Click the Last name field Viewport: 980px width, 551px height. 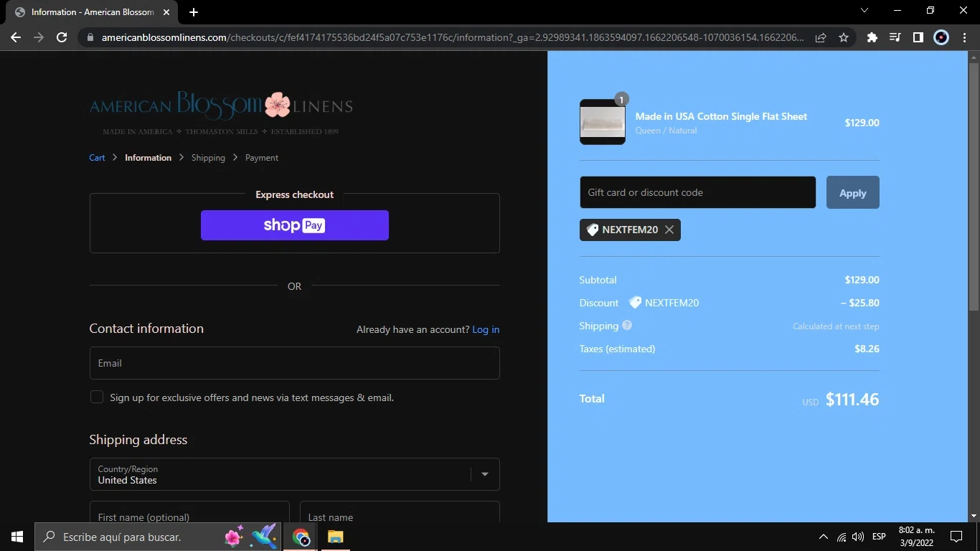pyautogui.click(x=400, y=512)
